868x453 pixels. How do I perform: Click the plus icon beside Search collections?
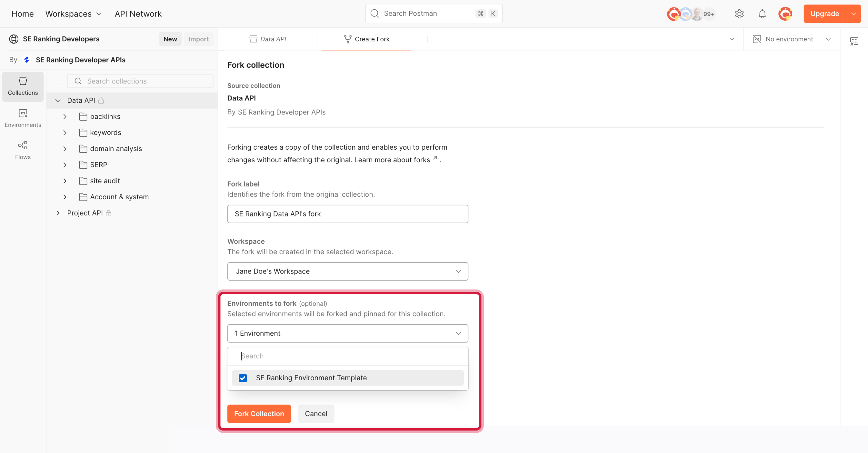[58, 81]
